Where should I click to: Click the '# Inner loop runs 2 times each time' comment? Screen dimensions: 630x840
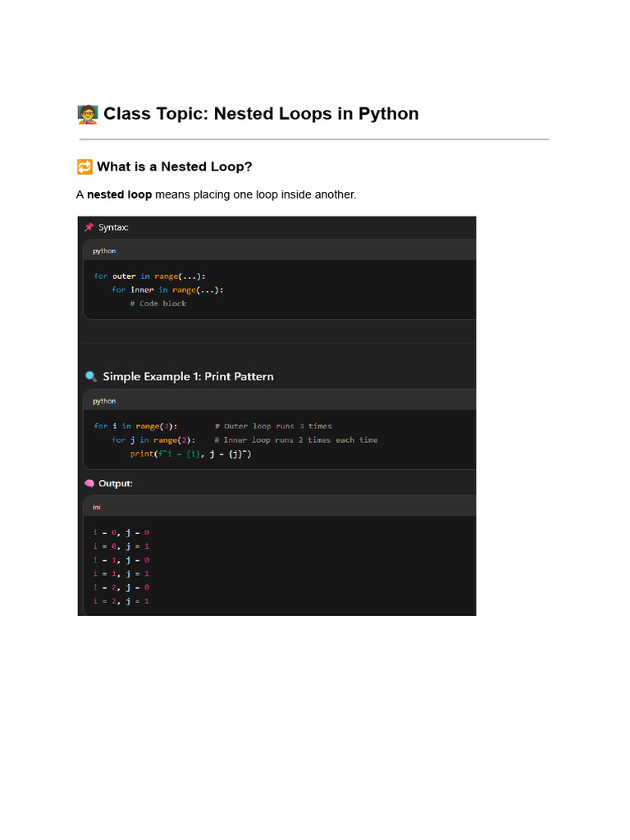(296, 441)
